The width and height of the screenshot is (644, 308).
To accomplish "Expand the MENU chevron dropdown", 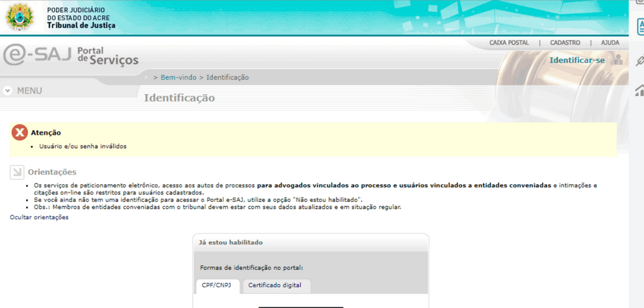I will [8, 91].
